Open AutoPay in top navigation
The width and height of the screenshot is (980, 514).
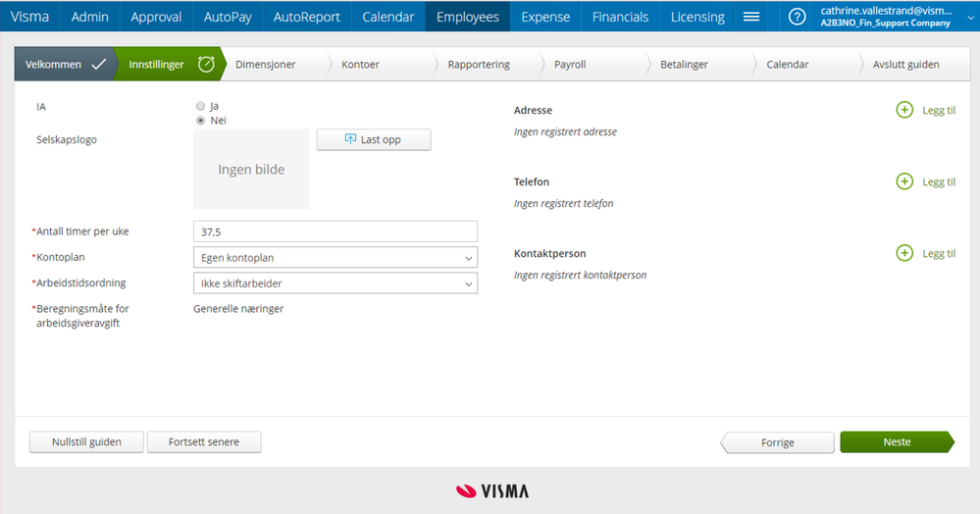click(228, 17)
